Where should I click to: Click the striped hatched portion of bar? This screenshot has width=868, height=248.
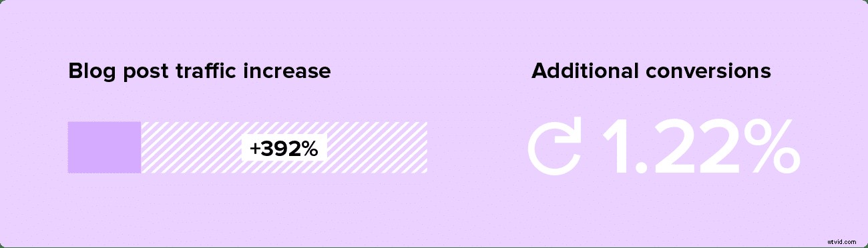point(284,147)
